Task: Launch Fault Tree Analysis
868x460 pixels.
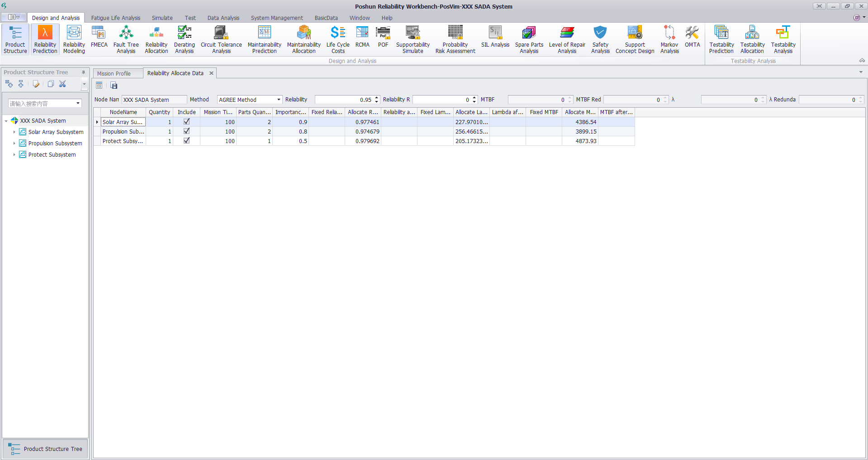Action: 126,39
